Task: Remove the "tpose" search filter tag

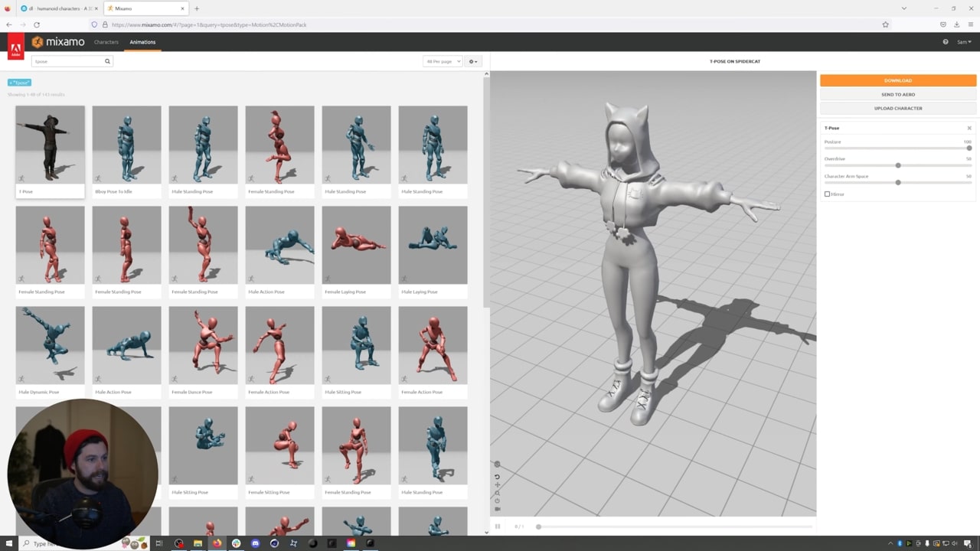Action: pos(11,83)
